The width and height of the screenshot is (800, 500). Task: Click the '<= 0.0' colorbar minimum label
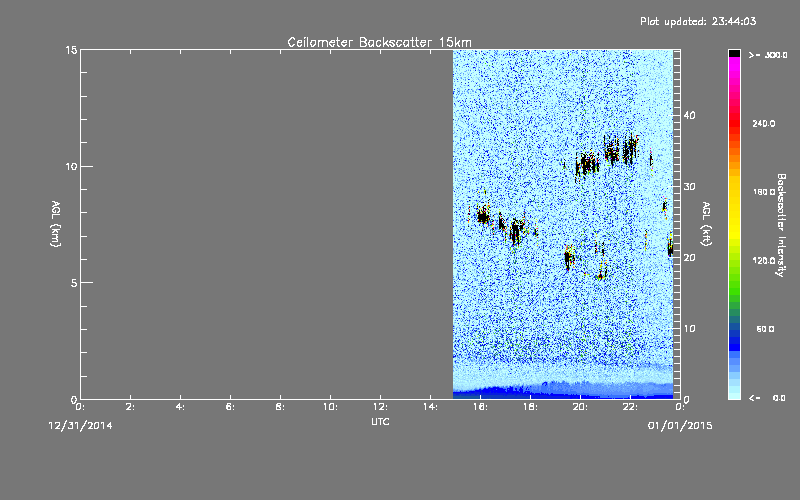point(767,398)
